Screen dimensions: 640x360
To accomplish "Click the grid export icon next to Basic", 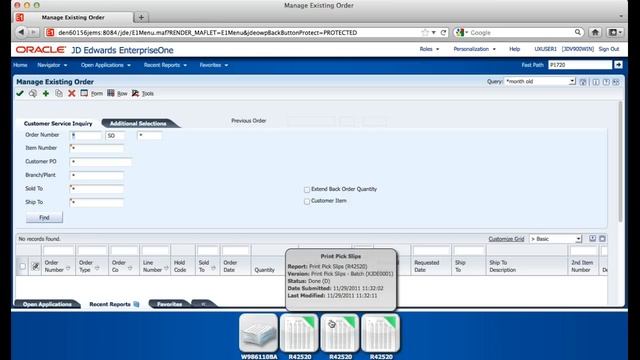I will coord(592,238).
